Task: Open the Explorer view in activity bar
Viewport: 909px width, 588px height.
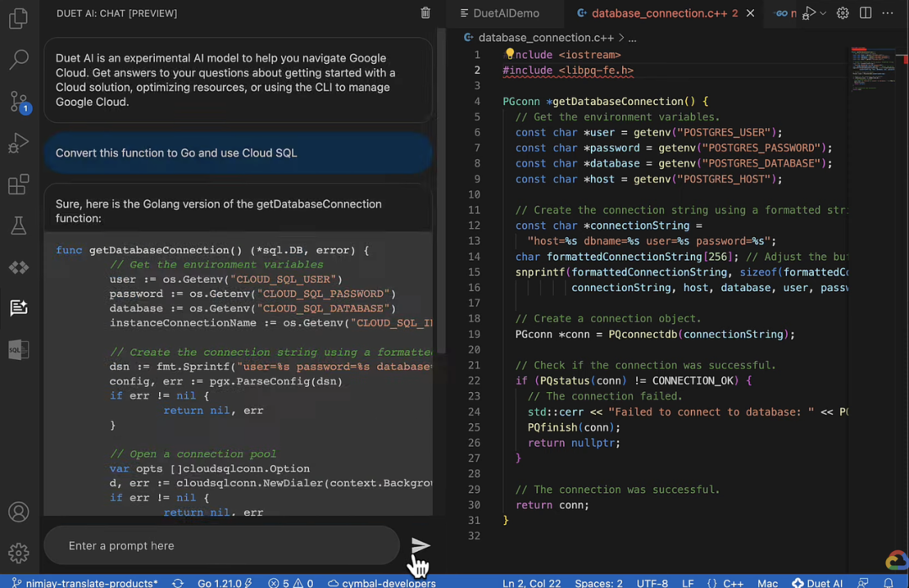Action: [x=19, y=19]
